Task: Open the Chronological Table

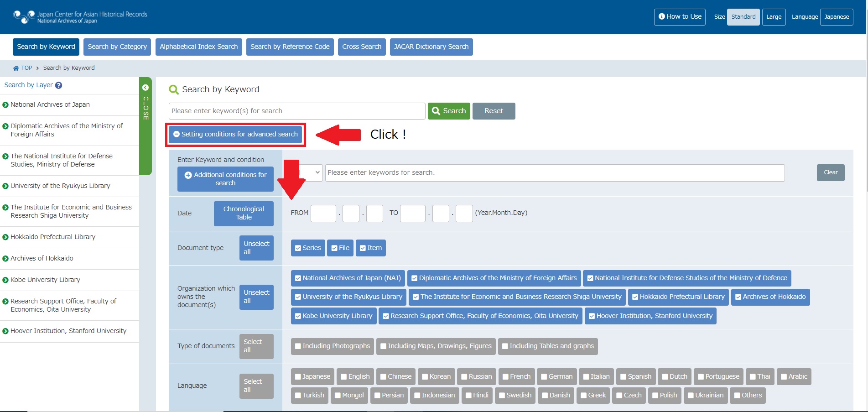Action: point(244,214)
